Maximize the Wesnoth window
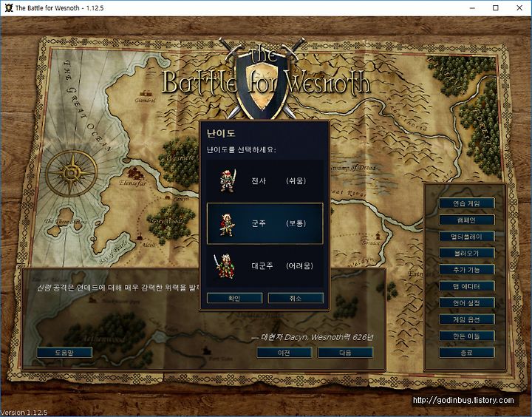Image resolution: width=532 pixels, height=417 pixels. pyautogui.click(x=496, y=8)
